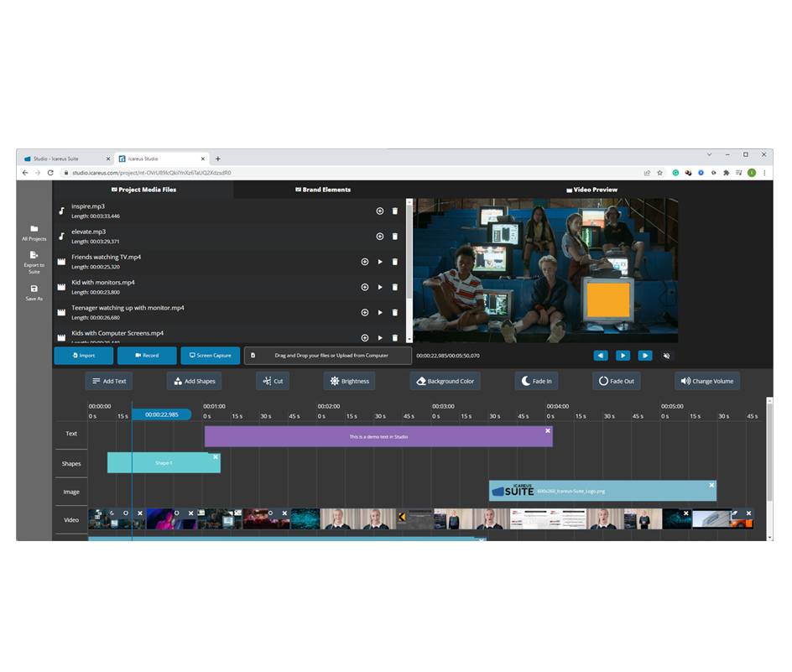The width and height of the screenshot is (792, 672).
Task: Add Teenager watching up with monitor.mp4
Action: point(365,312)
